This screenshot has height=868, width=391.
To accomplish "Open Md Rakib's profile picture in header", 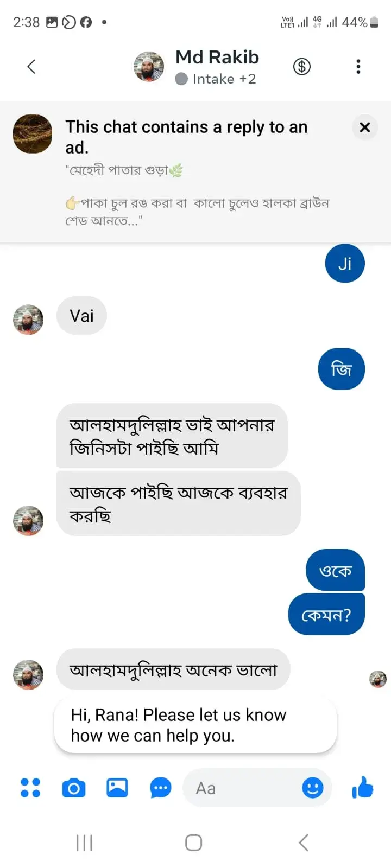I will 149,67.
